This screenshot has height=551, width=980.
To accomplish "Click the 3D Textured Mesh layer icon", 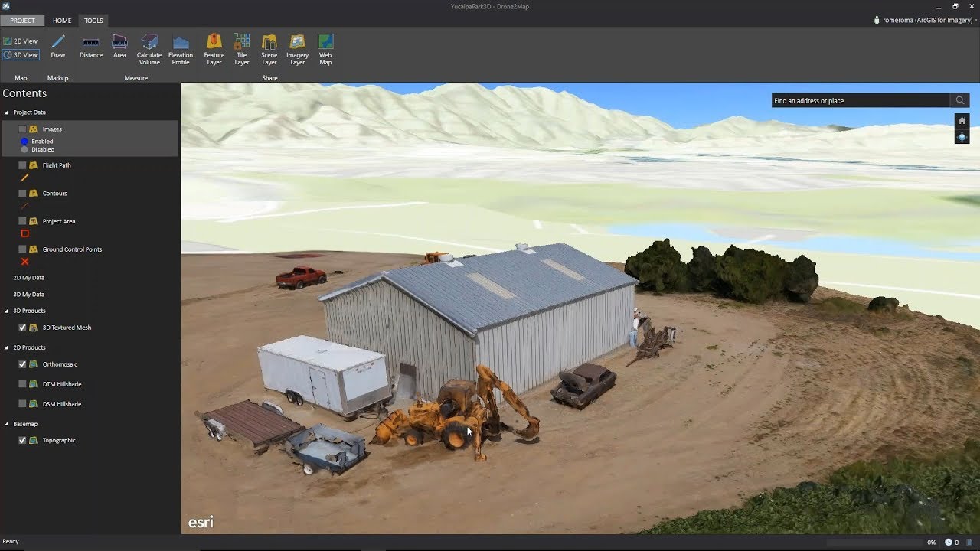I will point(33,328).
